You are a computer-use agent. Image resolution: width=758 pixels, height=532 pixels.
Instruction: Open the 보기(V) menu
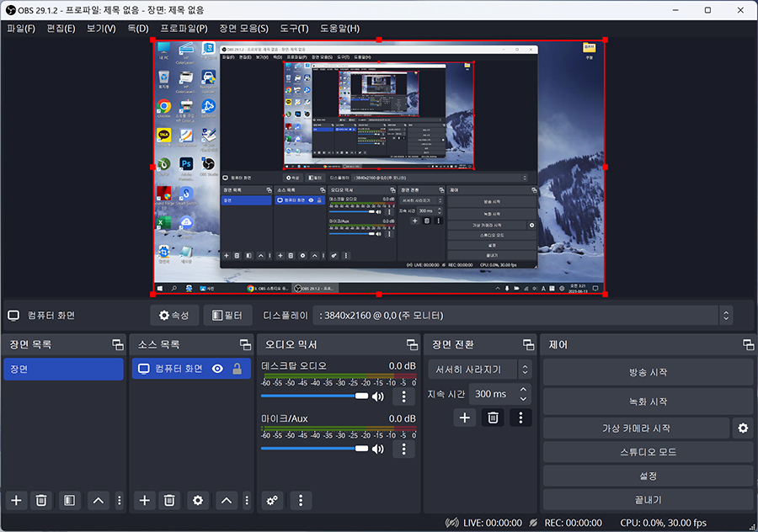coord(101,29)
